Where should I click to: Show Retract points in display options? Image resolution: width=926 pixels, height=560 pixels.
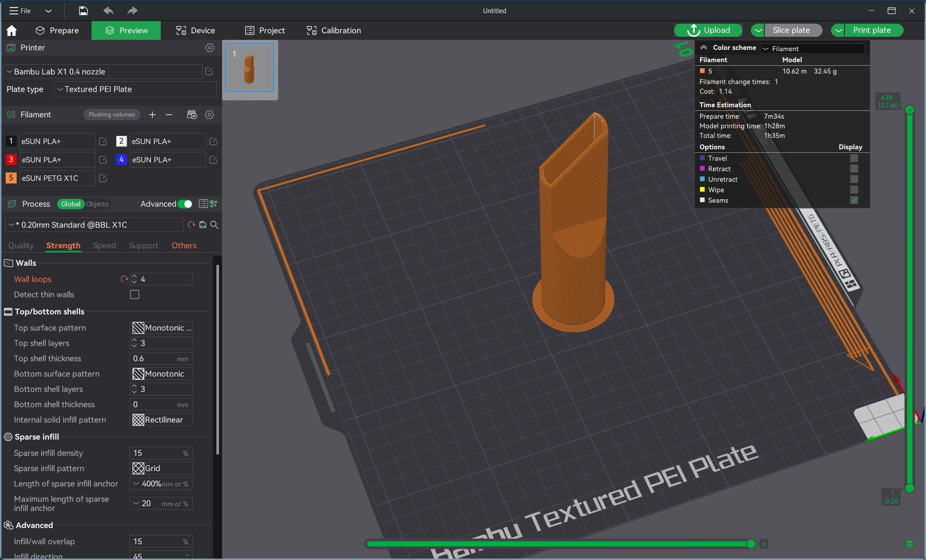point(854,169)
